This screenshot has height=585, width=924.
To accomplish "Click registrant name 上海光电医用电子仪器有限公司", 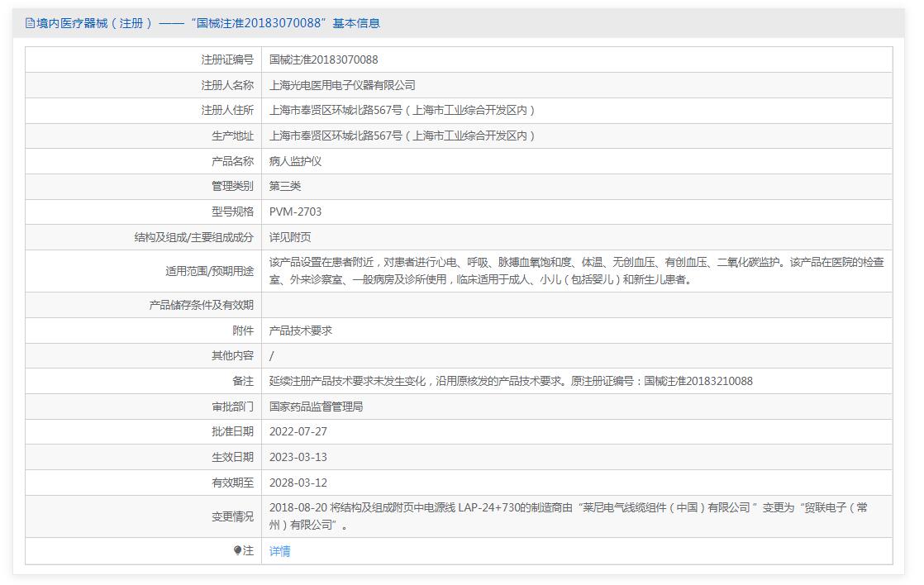I will coord(342,85).
